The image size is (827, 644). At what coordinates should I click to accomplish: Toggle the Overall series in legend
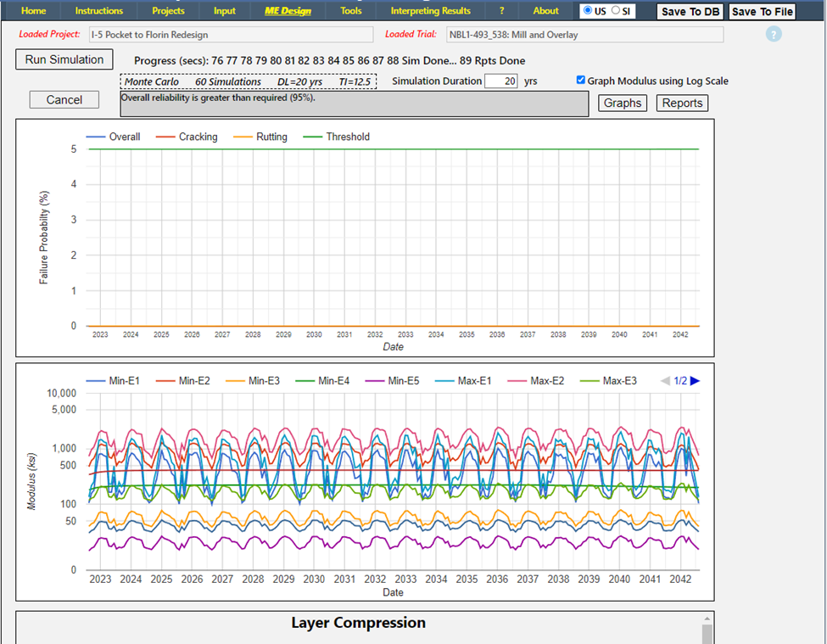click(124, 137)
